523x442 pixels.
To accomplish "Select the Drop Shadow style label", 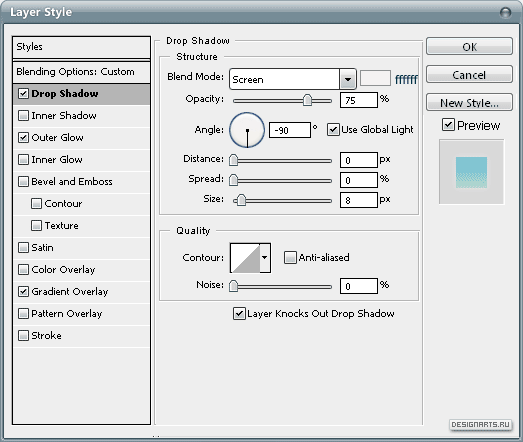I will 65,93.
